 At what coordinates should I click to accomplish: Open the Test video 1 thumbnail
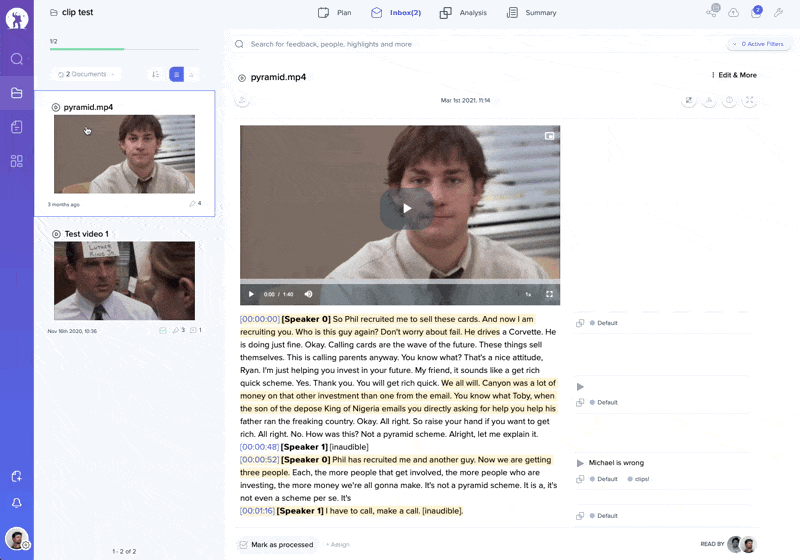[x=124, y=281]
